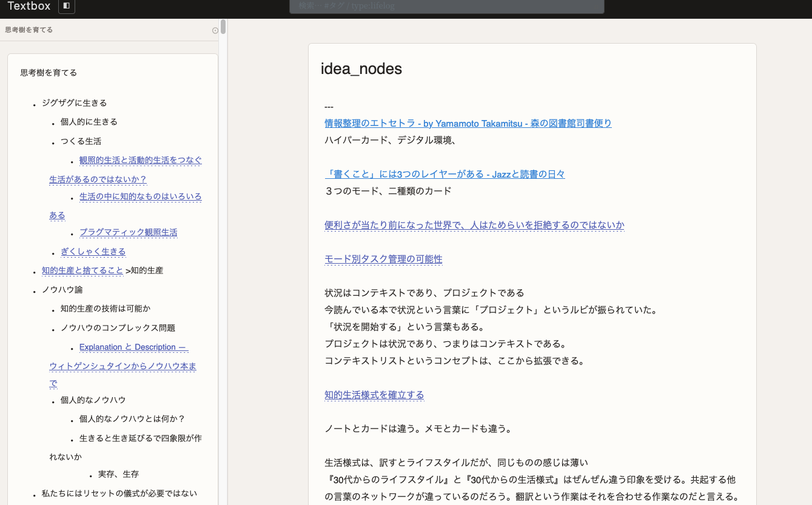812x505 pixels.
Task: Select outline item 個人的なノウハウ
Action: coord(93,400)
